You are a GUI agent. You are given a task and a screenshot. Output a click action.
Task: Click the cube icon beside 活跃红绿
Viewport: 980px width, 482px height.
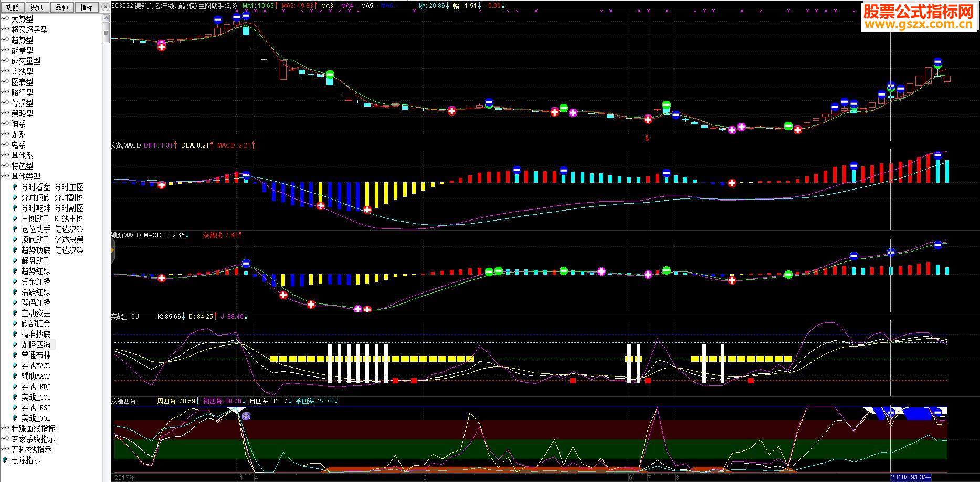[x=15, y=292]
